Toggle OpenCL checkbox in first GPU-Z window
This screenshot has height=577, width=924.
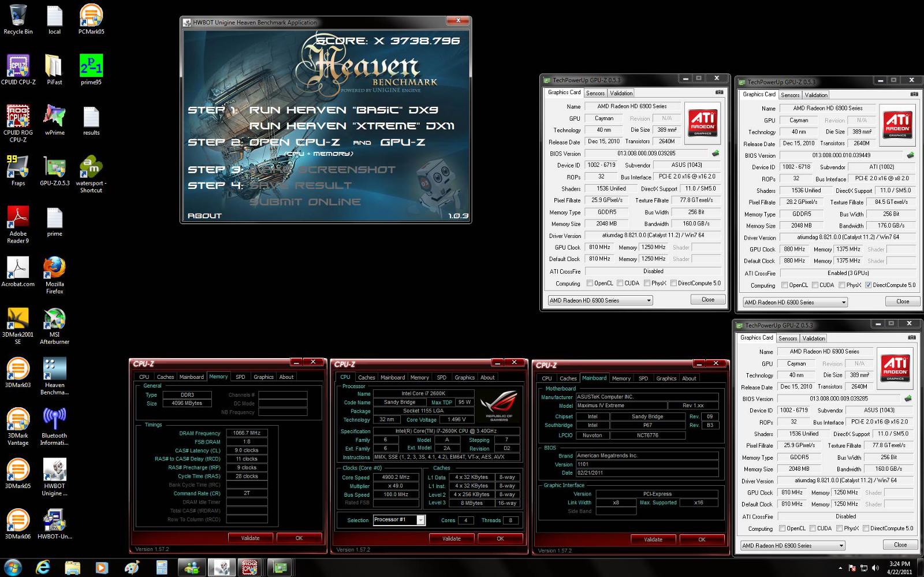(x=590, y=283)
